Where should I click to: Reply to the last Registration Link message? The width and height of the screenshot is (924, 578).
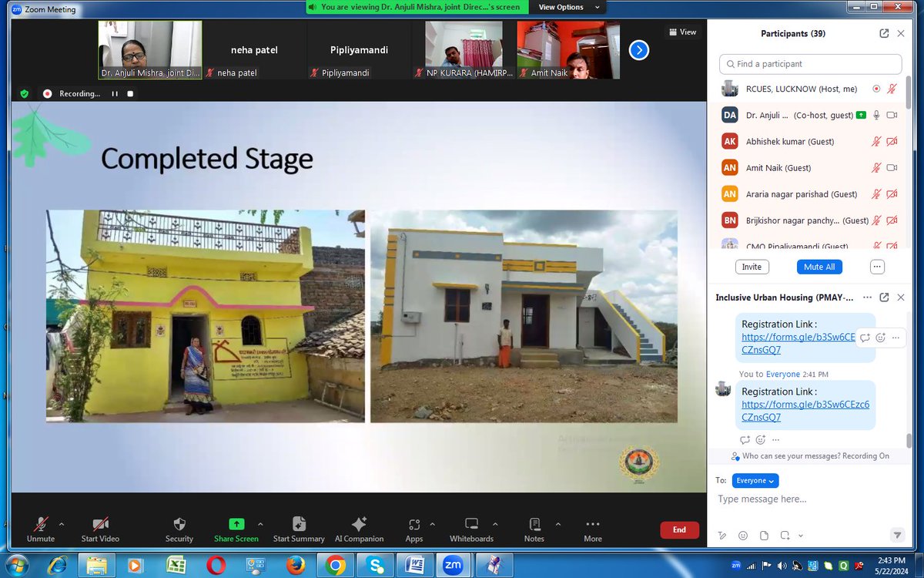(x=745, y=440)
